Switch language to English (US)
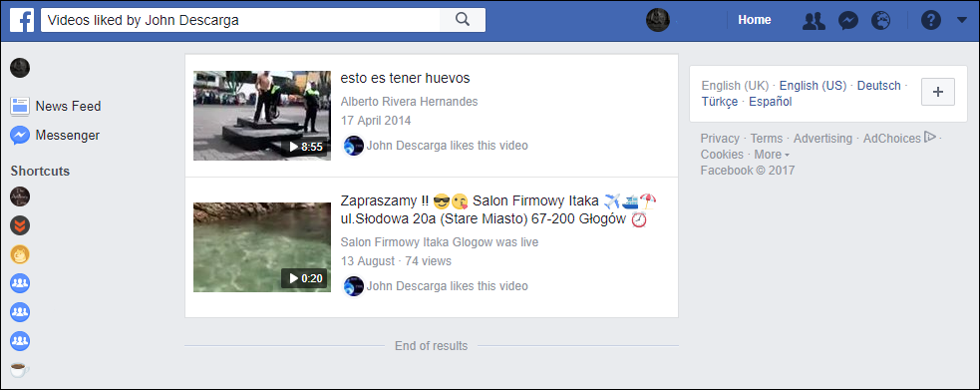The width and height of the screenshot is (980, 390). point(813,86)
